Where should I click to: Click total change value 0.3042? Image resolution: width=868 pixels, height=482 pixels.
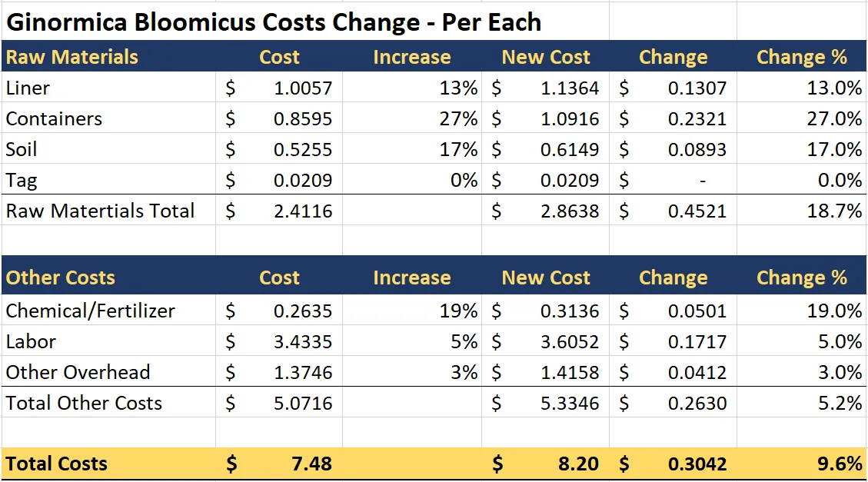697,464
